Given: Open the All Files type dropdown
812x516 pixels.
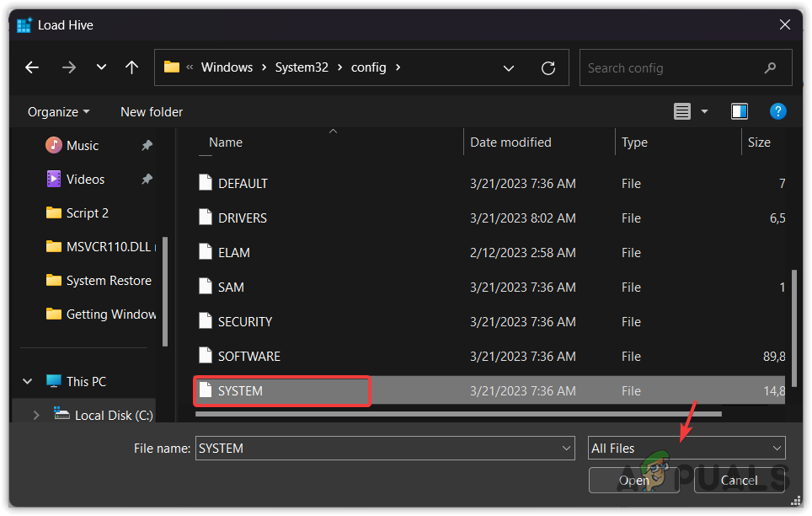Looking at the screenshot, I should (686, 449).
